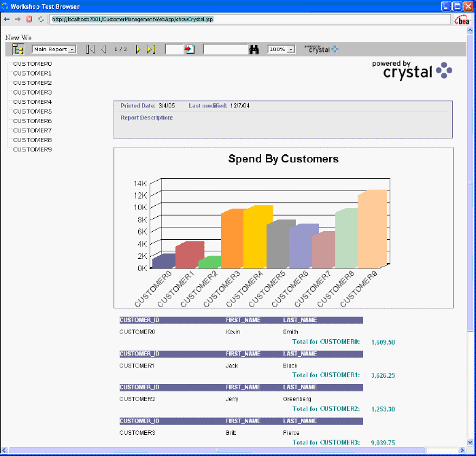Click the CUSTOMER8 light green chart bar

(x=347, y=238)
